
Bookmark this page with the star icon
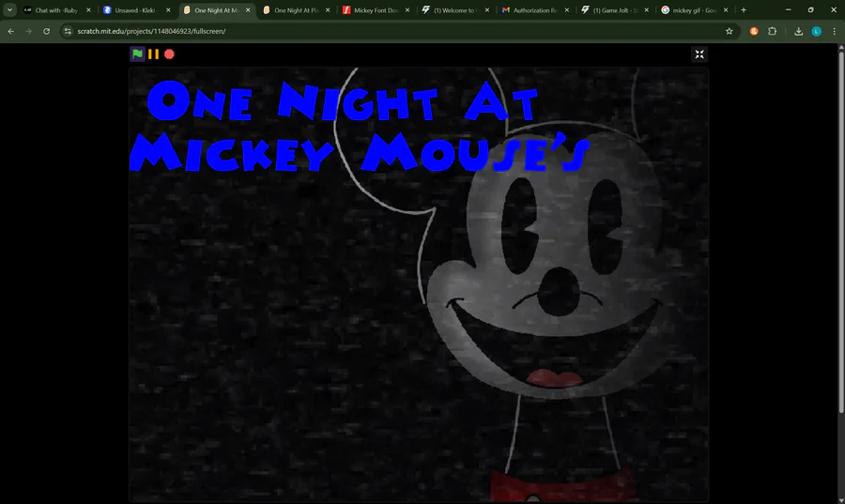point(730,31)
